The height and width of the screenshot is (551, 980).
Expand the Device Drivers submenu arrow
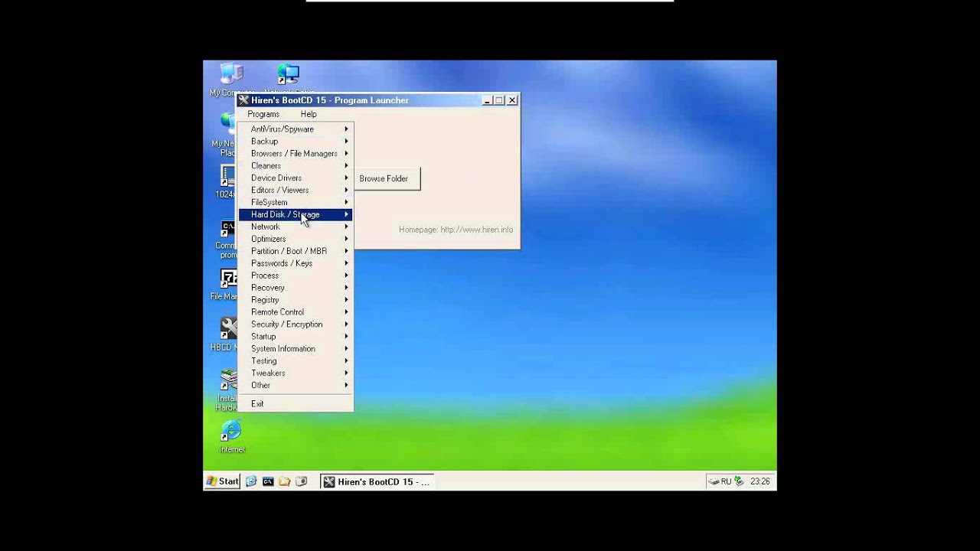click(x=346, y=178)
